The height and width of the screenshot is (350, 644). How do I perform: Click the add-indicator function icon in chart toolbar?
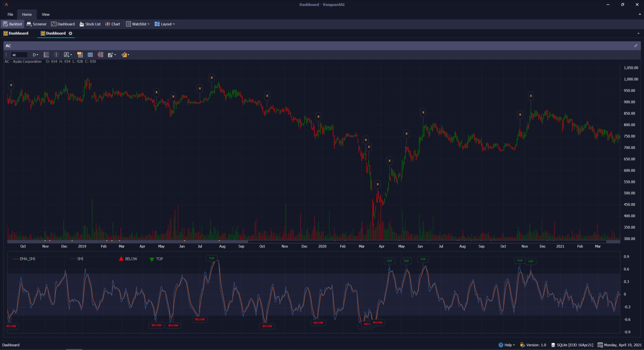click(67, 54)
